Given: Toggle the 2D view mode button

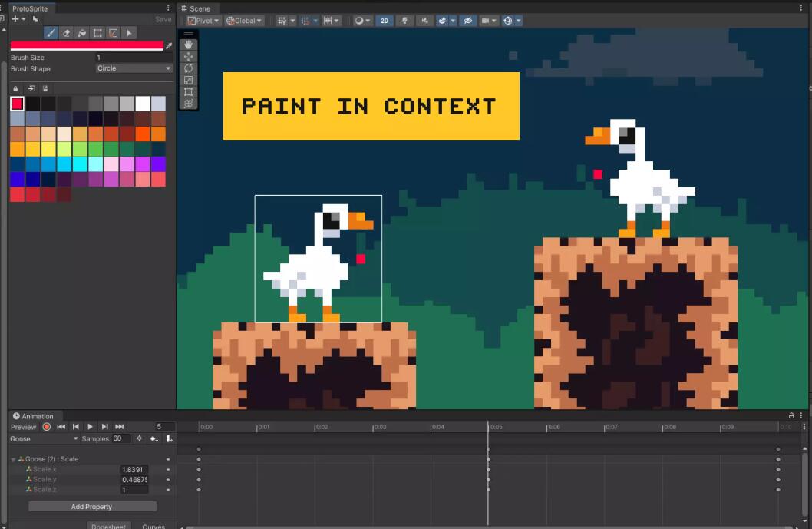Looking at the screenshot, I should tap(385, 21).
